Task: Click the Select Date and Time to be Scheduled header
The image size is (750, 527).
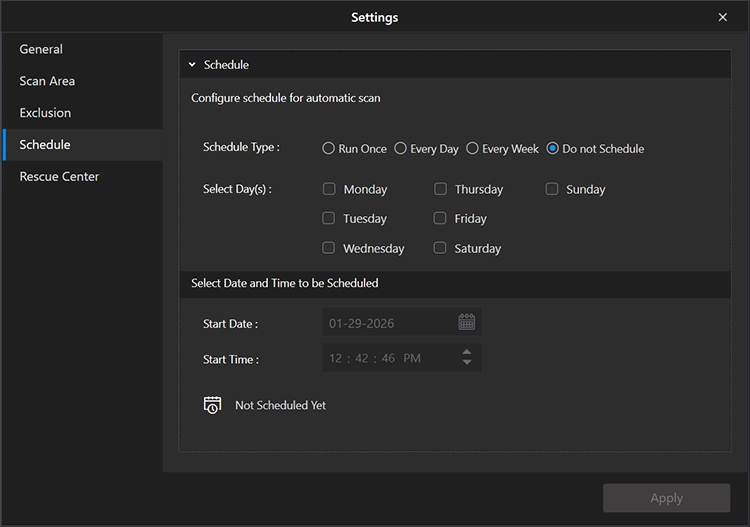Action: click(285, 283)
